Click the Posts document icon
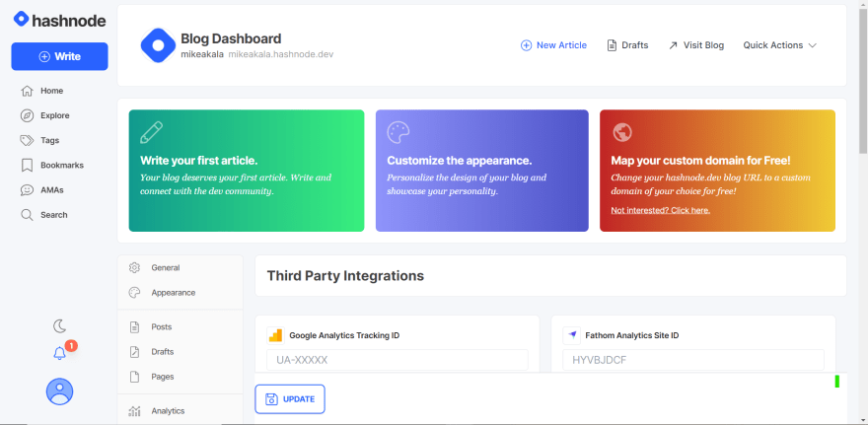This screenshot has width=868, height=425. [x=134, y=327]
